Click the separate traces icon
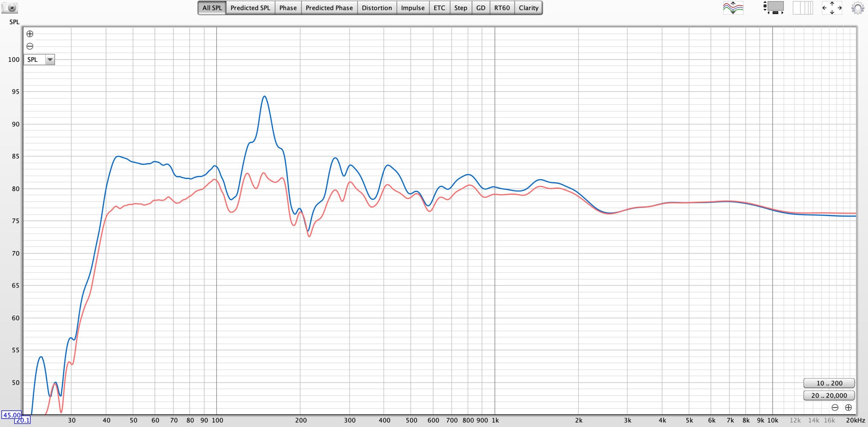868x427 pixels. [733, 7]
